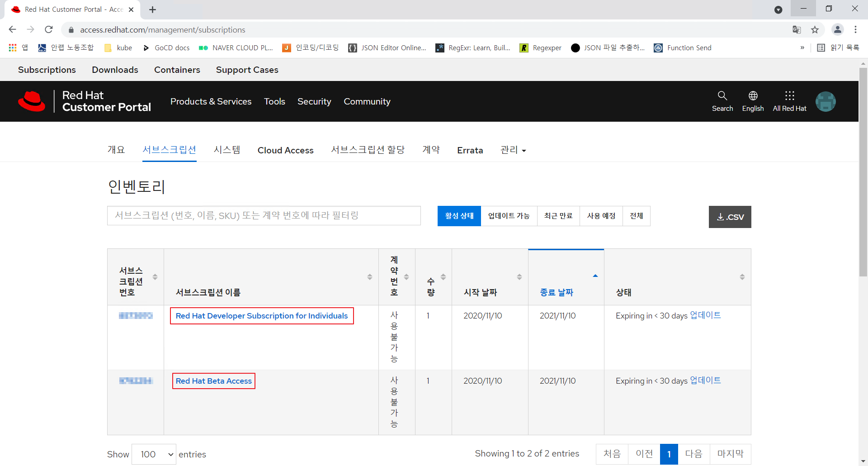Open the GoCD docs bookmark
The height and width of the screenshot is (466, 868).
pyautogui.click(x=166, y=48)
